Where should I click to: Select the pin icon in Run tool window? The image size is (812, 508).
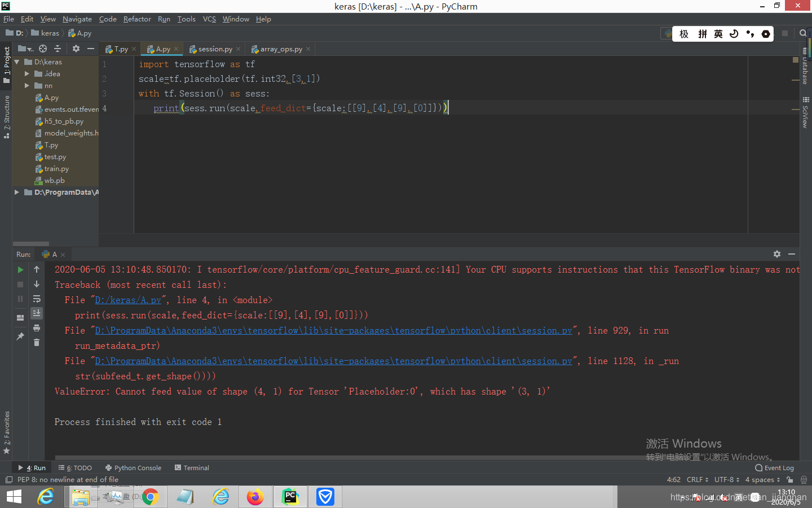click(x=20, y=336)
